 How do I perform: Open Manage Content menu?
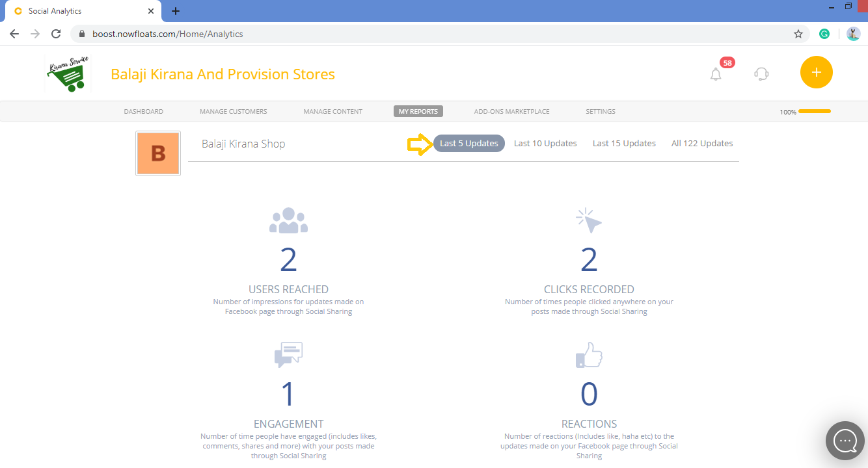coord(332,112)
